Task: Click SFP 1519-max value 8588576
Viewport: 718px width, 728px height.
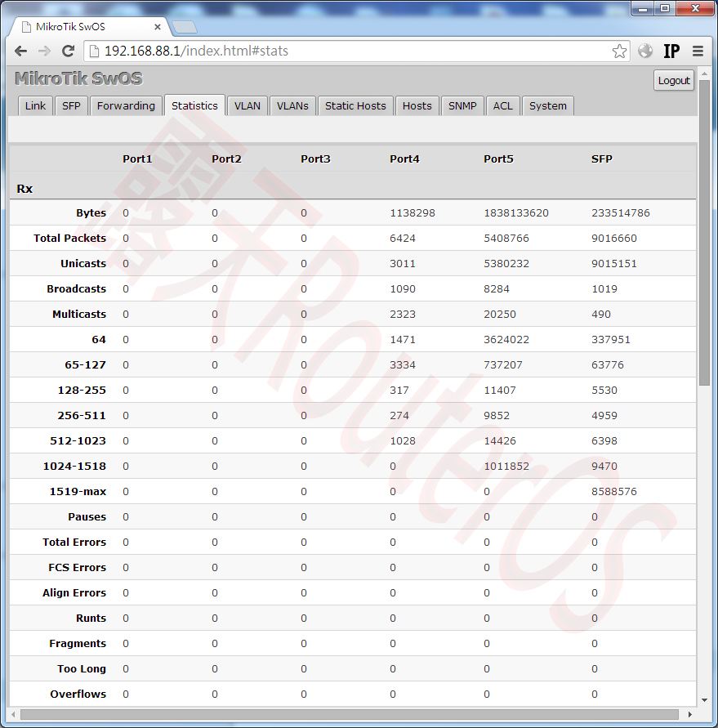Action: pos(614,491)
